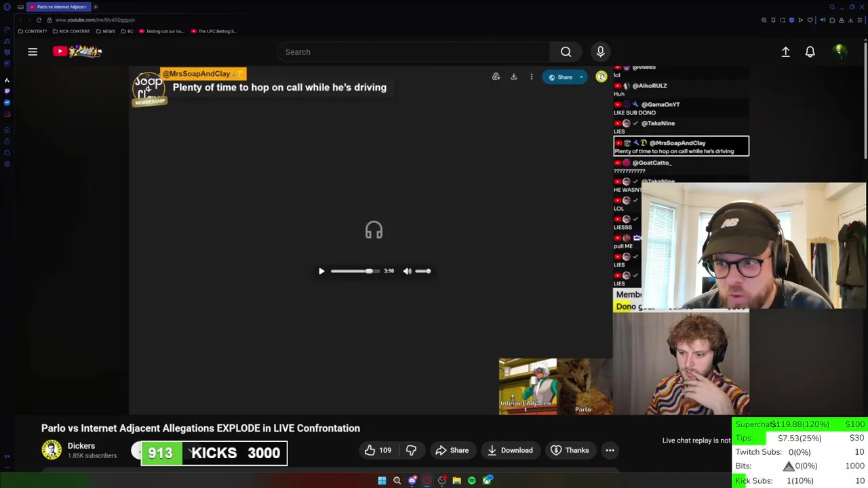Like the video with thumbs-up 109
This screenshot has width=868, height=488.
click(x=378, y=450)
